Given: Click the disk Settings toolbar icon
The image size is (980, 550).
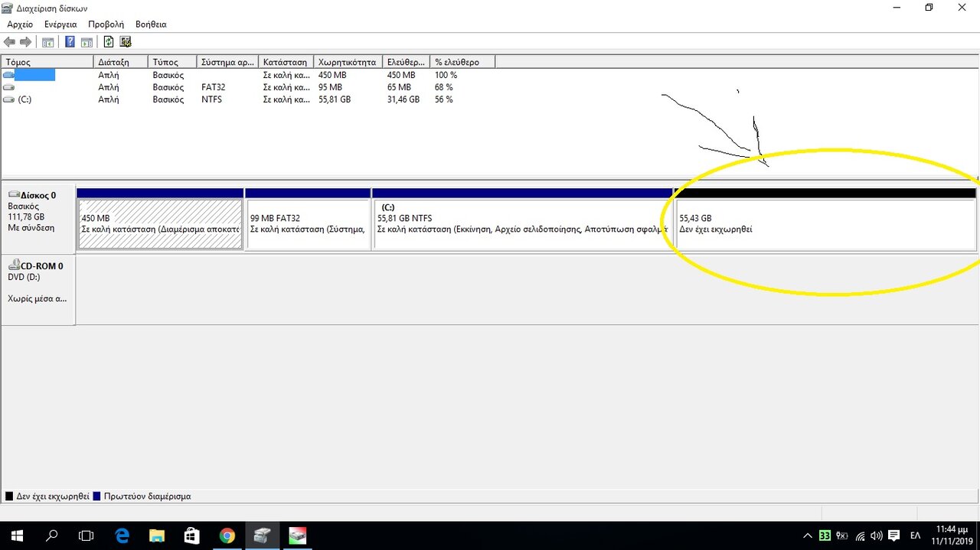Looking at the screenshot, I should point(126,42).
